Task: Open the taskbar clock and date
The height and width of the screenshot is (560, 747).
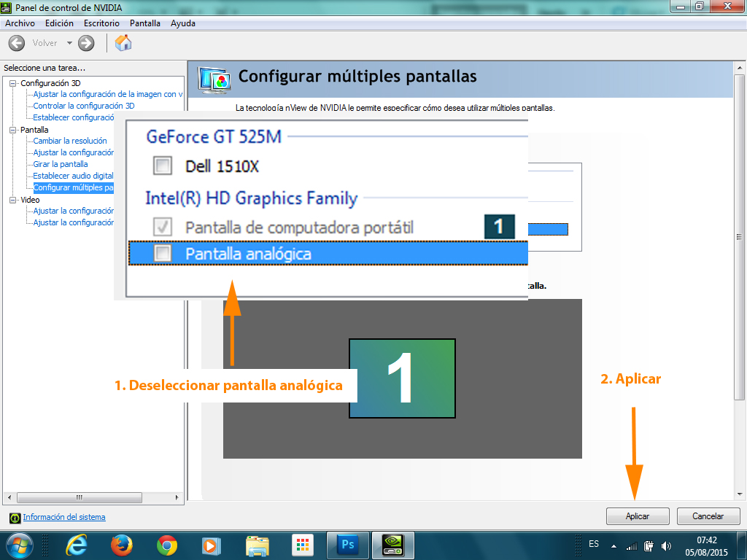Action: (x=706, y=546)
